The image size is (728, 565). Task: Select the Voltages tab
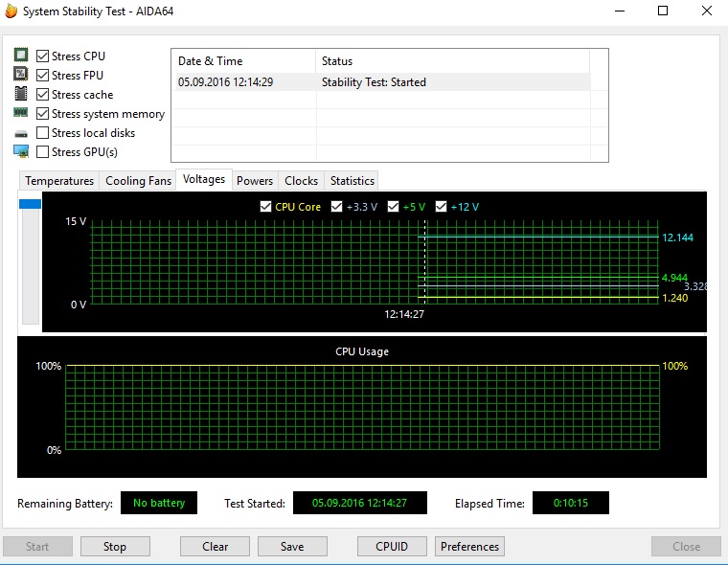[x=204, y=179]
